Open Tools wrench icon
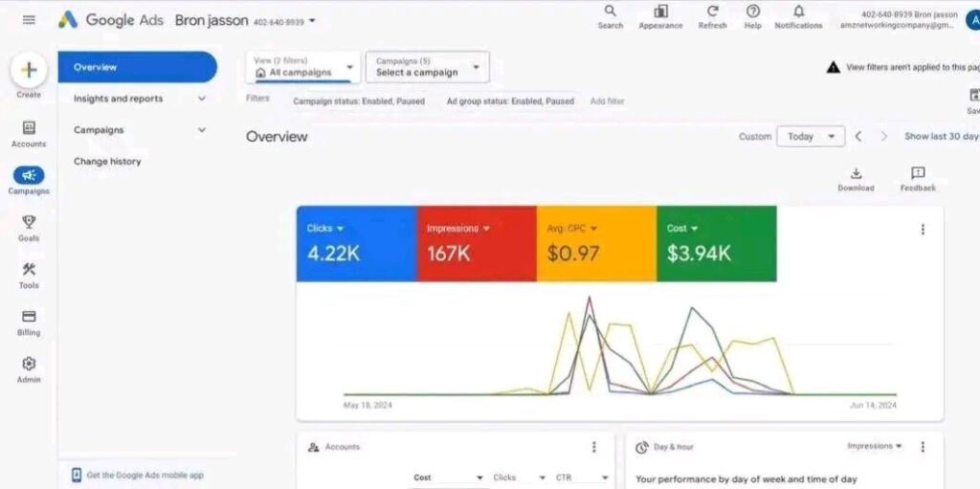Screen dimensions: 980x489 29,269
